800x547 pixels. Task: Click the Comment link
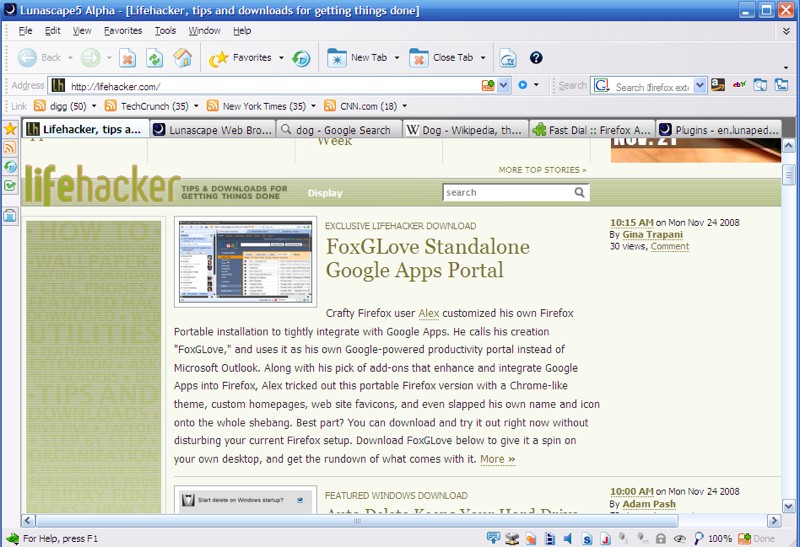pos(670,246)
